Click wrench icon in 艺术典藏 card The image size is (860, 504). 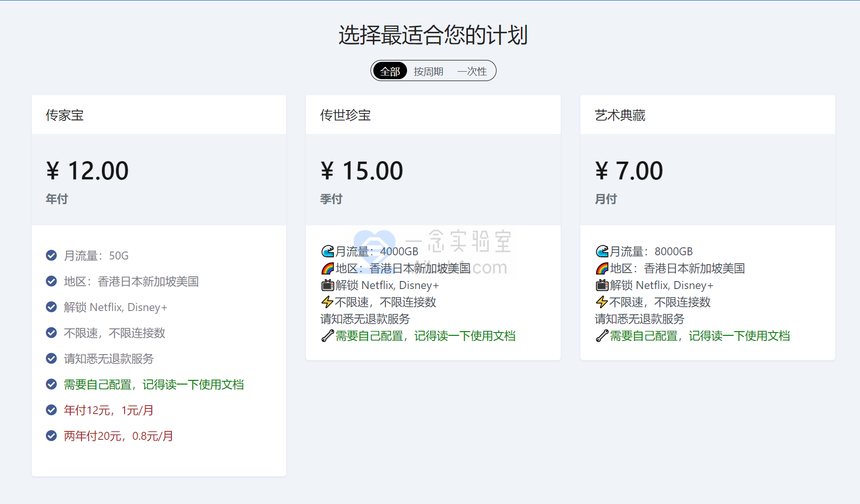tap(602, 336)
